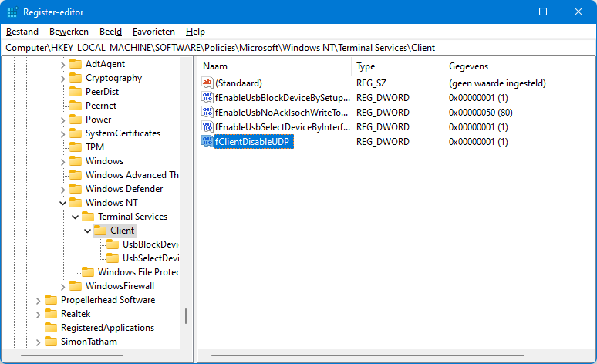
Task: Click the Register-editor app icon in title bar
Action: (x=12, y=12)
